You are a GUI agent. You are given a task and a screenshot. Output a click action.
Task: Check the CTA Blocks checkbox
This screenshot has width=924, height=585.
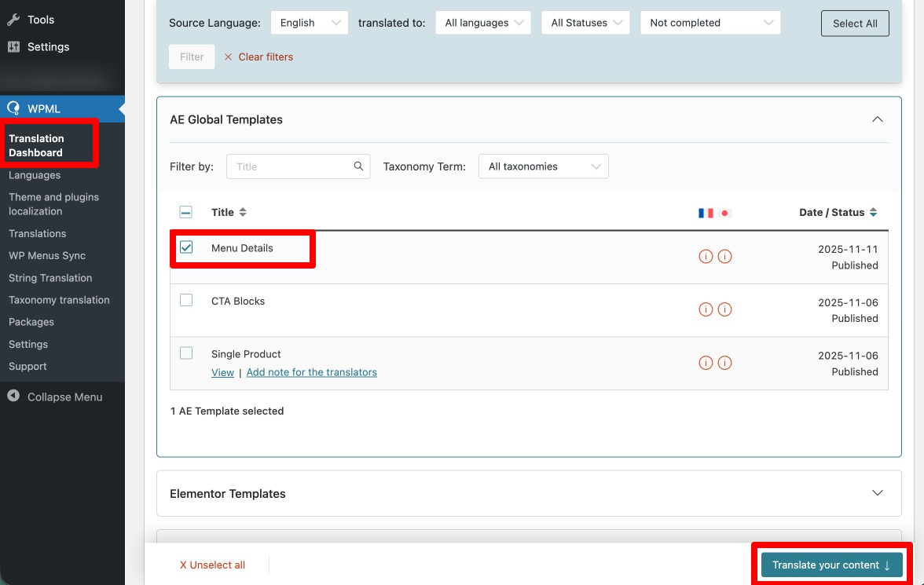pos(186,300)
